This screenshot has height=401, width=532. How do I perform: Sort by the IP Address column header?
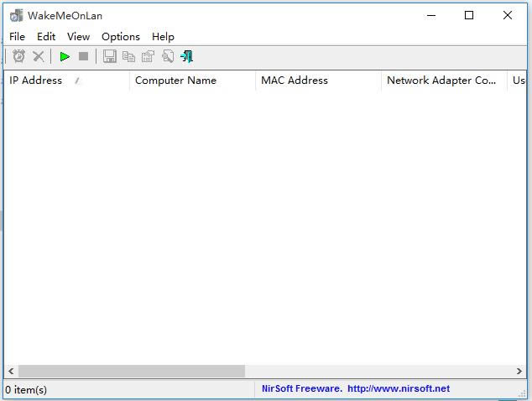click(x=36, y=81)
